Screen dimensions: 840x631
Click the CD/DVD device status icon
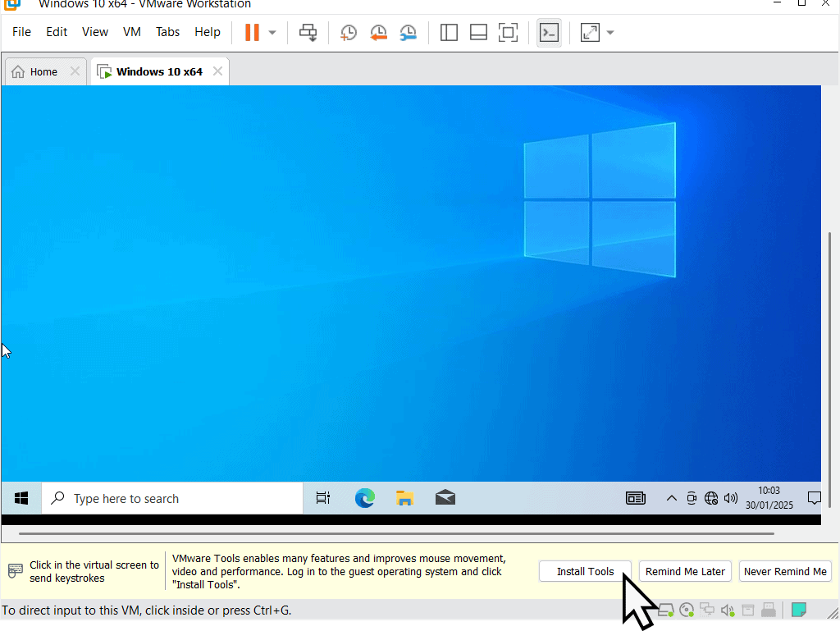[x=687, y=610]
